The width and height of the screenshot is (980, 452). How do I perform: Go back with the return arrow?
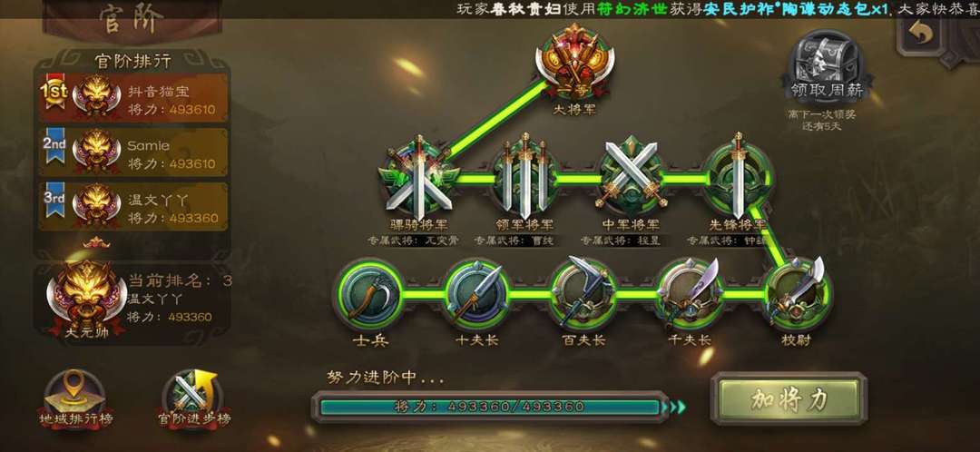916,34
